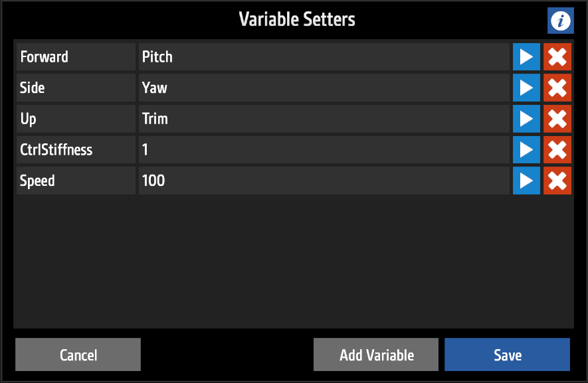This screenshot has height=383, width=588.
Task: Select the CtrlStiffness variable name field
Action: pos(76,150)
